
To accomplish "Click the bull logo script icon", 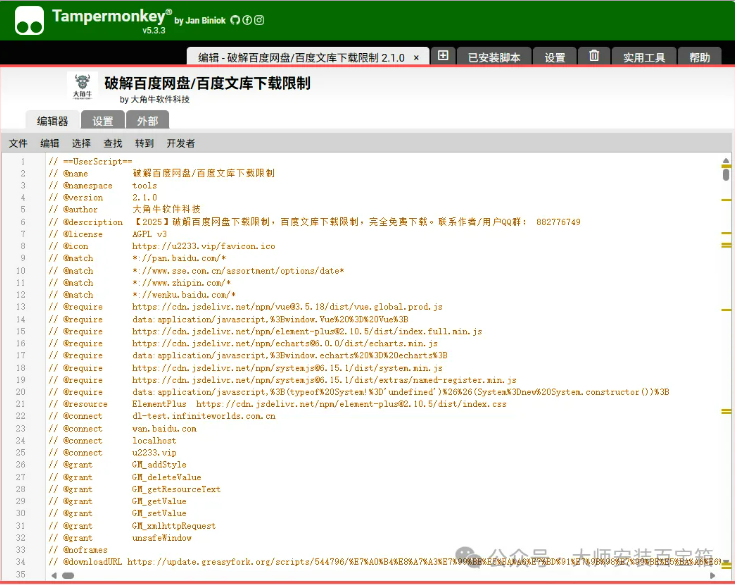I will click(x=81, y=87).
